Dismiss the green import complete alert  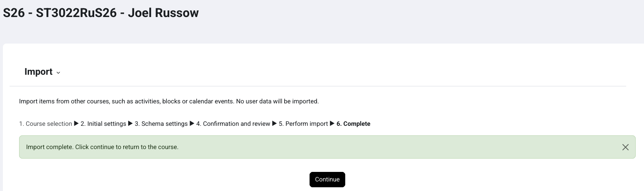click(x=625, y=147)
